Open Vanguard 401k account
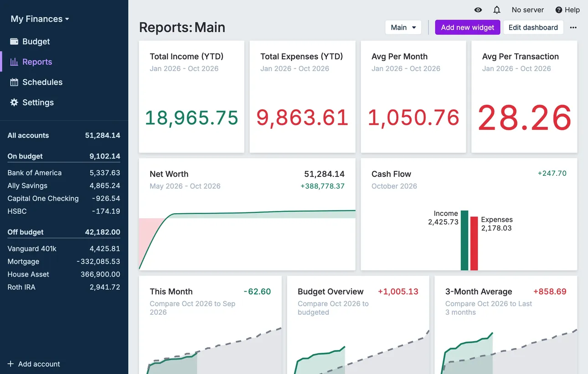 click(x=64, y=249)
